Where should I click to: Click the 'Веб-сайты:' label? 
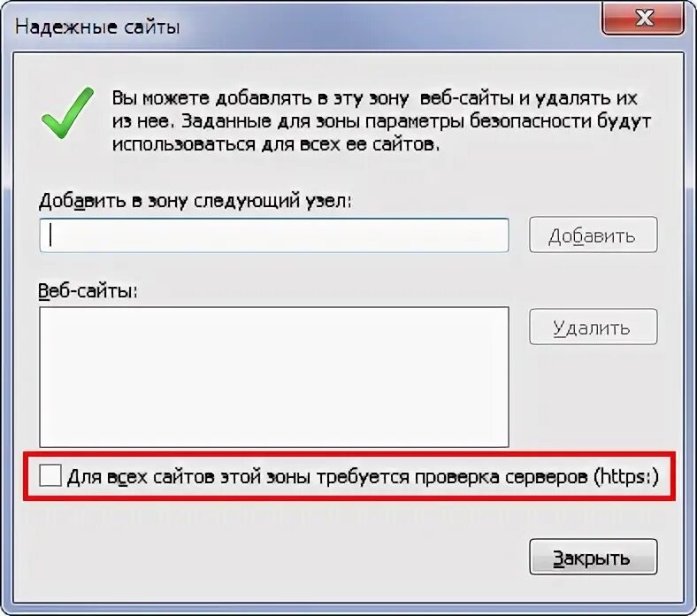(88, 291)
